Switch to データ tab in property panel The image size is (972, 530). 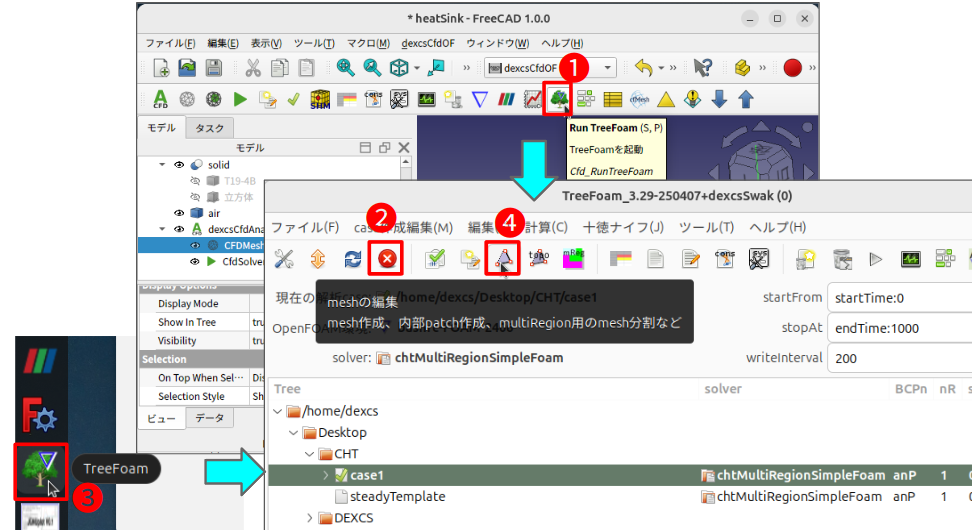tap(210, 418)
